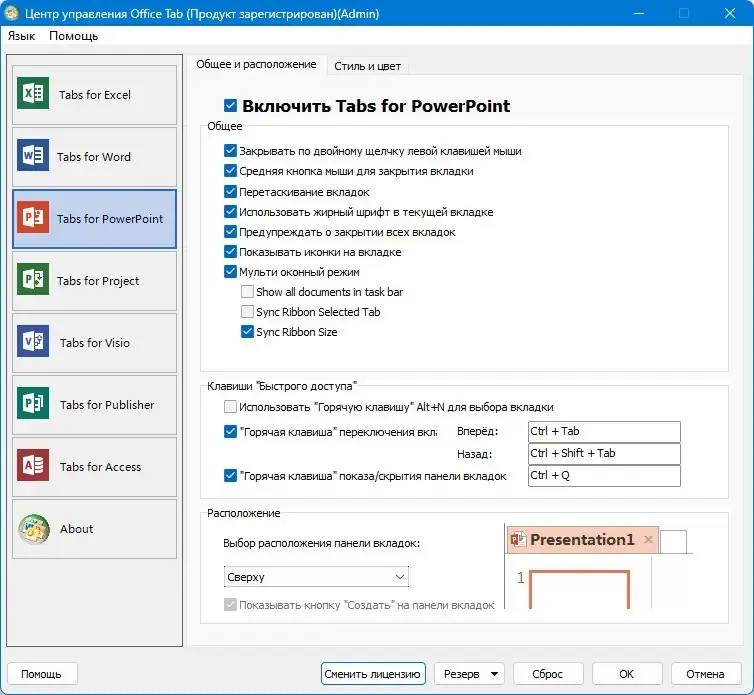
Task: Select the Excel icon in sidebar
Action: coord(33,93)
